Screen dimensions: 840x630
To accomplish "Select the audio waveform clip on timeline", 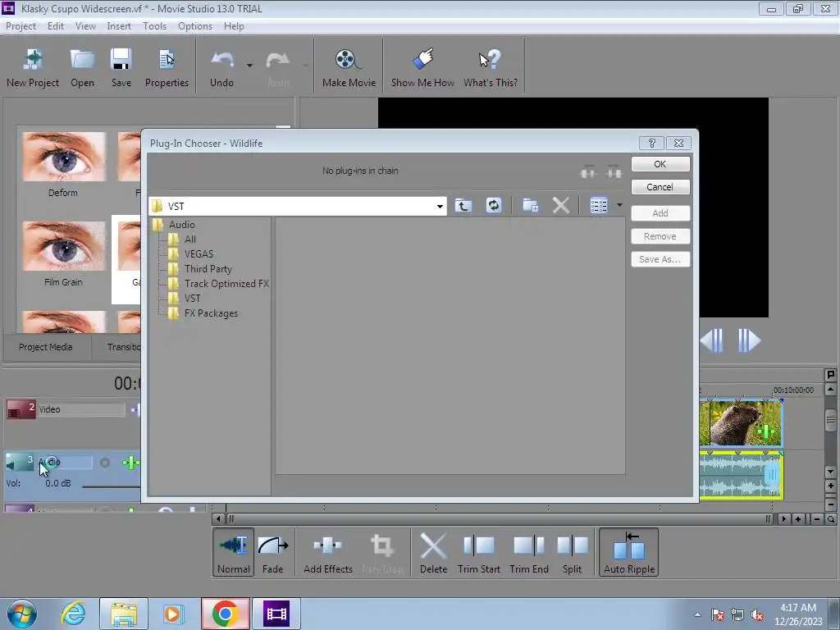I will (741, 475).
